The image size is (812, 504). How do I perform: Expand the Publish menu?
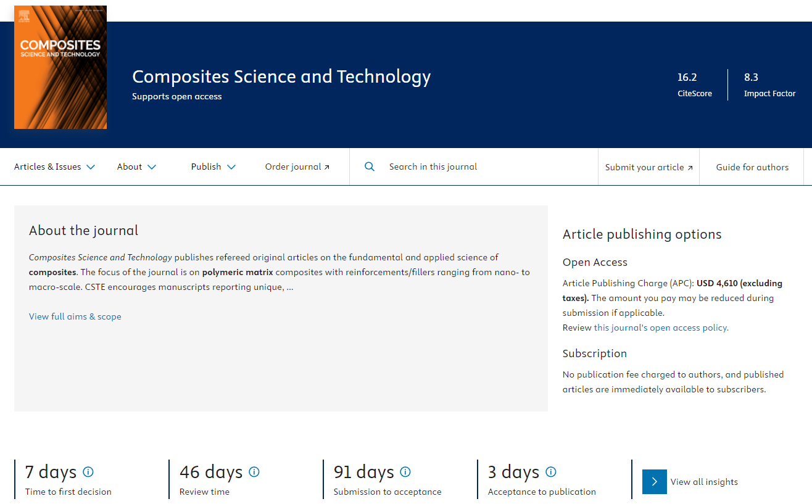(x=213, y=167)
